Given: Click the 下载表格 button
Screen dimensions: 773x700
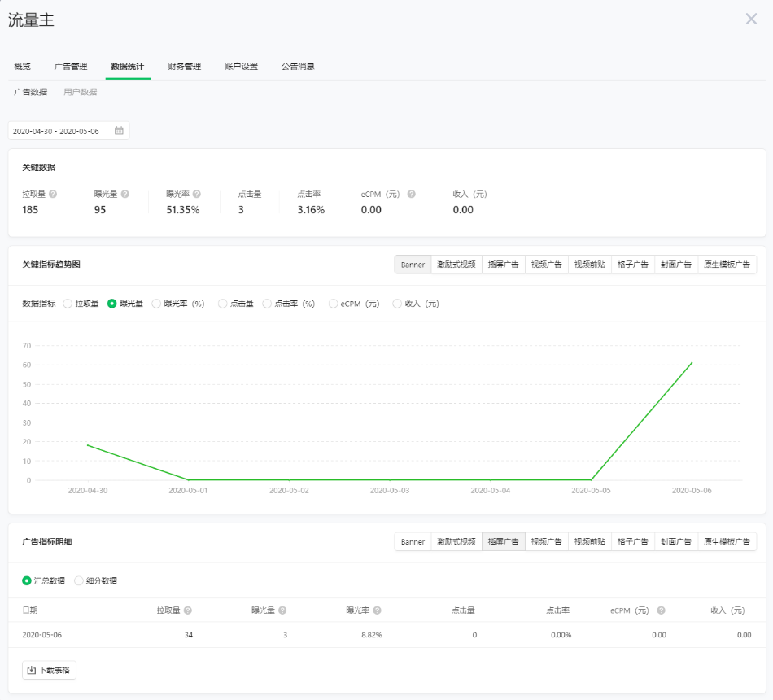Looking at the screenshot, I should (49, 671).
